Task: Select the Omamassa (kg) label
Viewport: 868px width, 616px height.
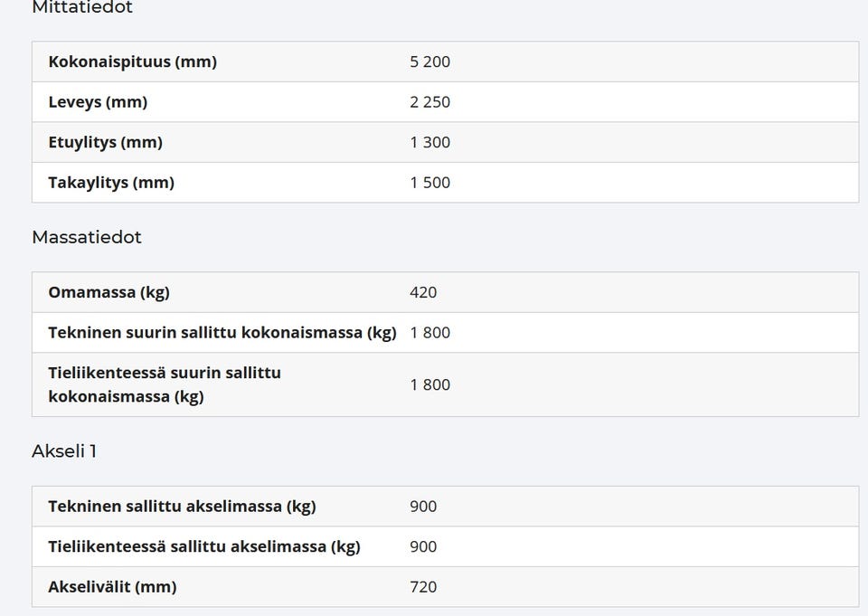Action: [x=109, y=292]
